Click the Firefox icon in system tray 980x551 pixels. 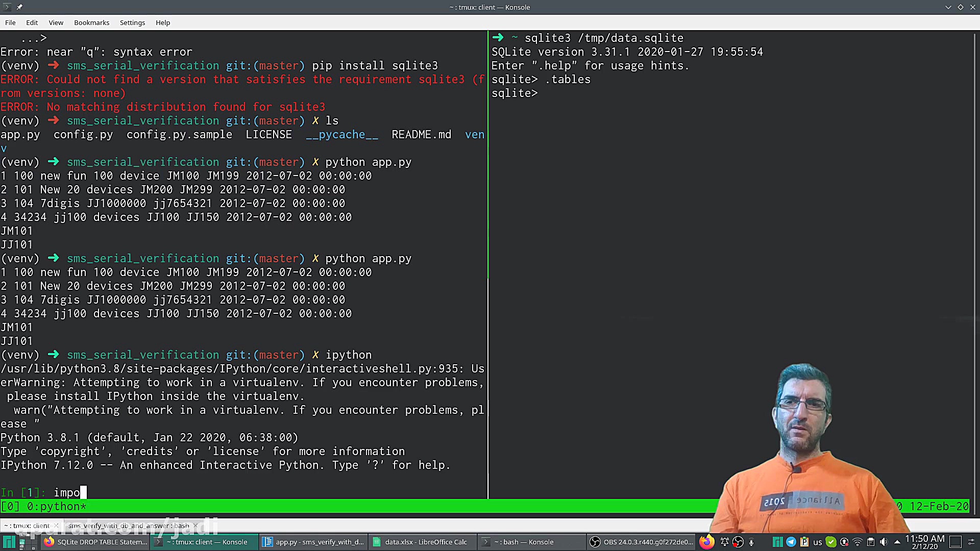coord(707,542)
